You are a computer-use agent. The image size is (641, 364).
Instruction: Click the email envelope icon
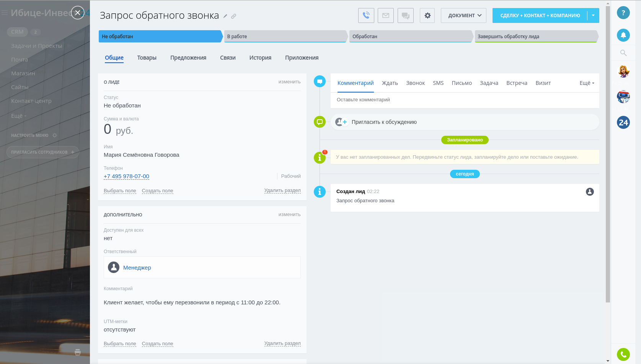click(385, 16)
